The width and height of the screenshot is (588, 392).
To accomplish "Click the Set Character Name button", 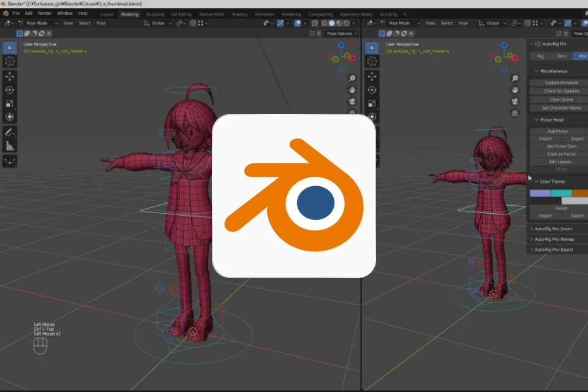I will 559,108.
